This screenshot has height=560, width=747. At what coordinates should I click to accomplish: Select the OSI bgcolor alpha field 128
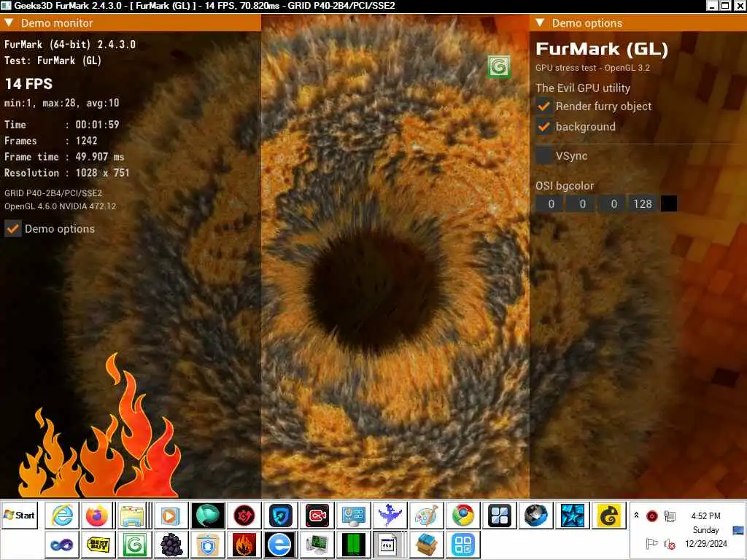(x=643, y=204)
